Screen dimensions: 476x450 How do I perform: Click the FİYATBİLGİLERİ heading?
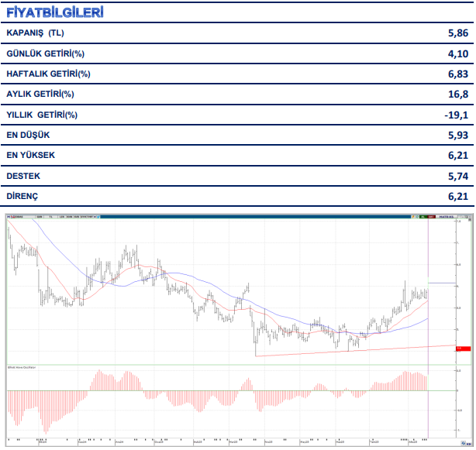(54, 13)
